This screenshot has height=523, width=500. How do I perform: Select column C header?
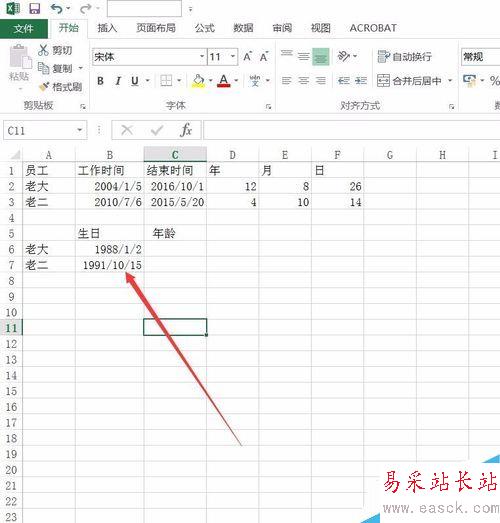click(x=175, y=155)
